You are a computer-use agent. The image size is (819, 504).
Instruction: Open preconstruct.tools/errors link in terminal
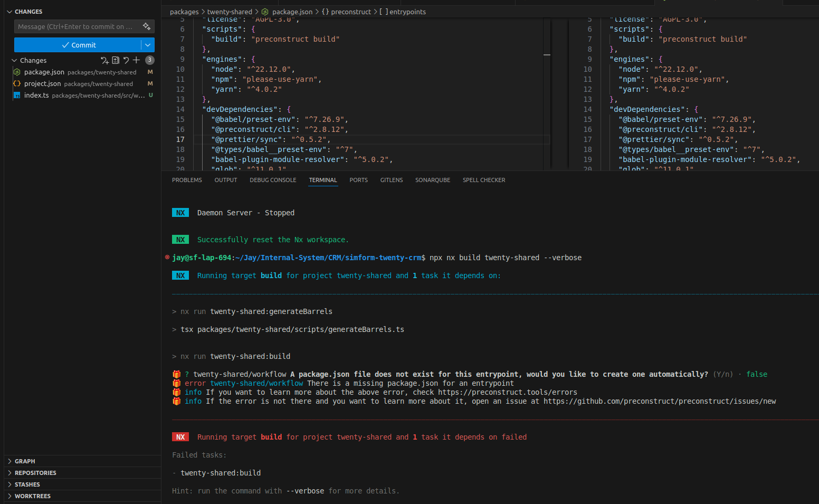tap(508, 392)
